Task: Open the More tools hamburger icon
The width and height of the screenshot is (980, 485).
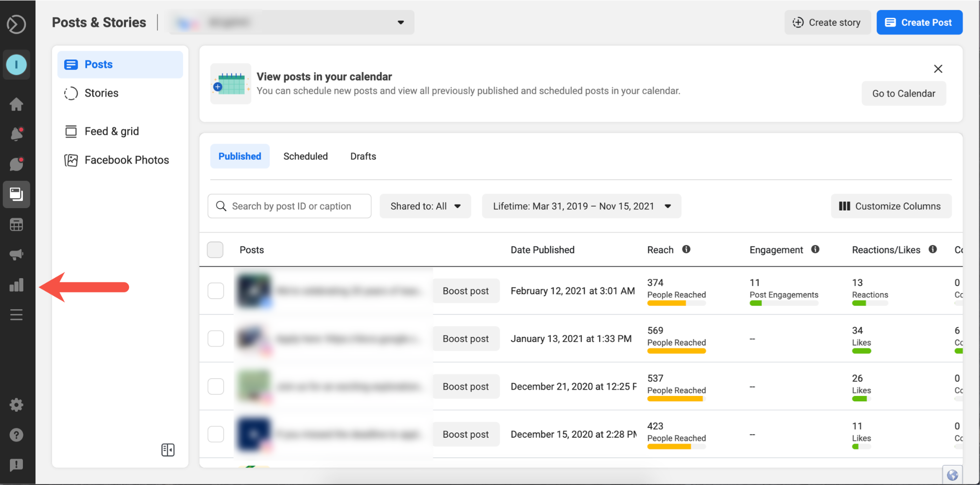Action: [x=16, y=315]
